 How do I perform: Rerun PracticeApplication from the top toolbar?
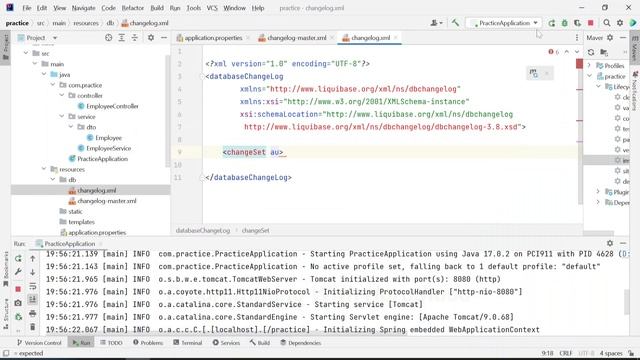(x=551, y=23)
